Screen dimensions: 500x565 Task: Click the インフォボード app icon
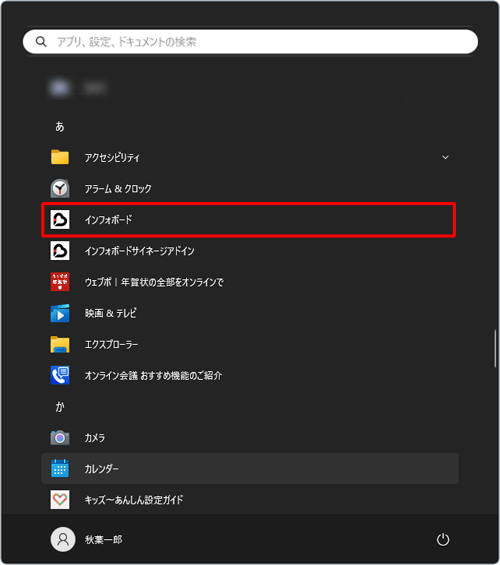(x=60, y=219)
